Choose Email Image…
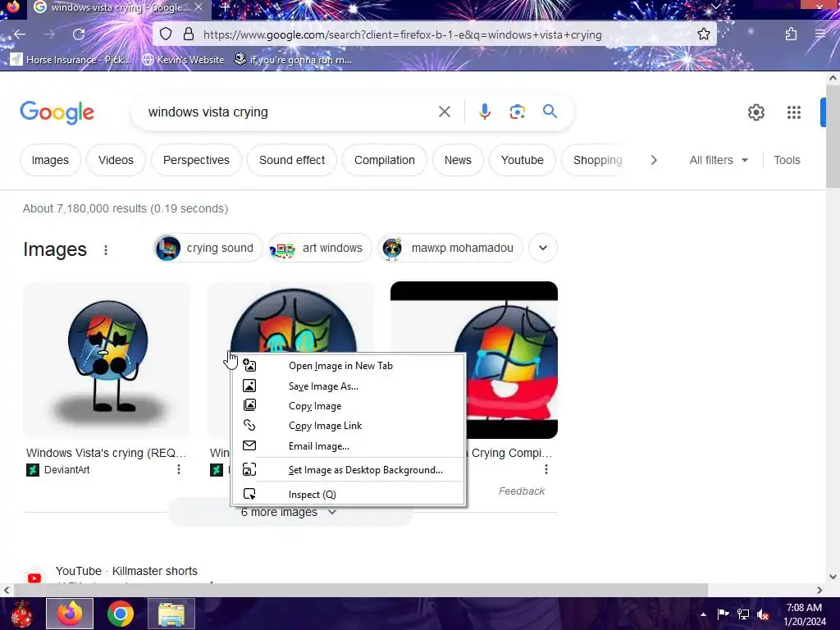The image size is (840, 630). click(348, 446)
